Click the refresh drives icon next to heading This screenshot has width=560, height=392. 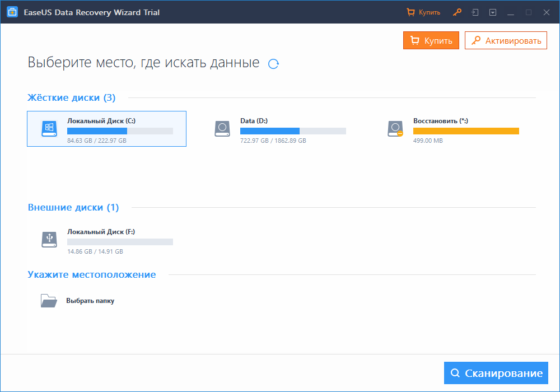coord(274,64)
